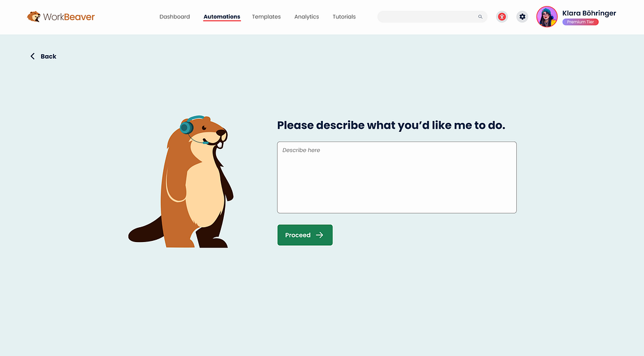Click the WorkBeaver beaver logo icon

click(x=33, y=17)
